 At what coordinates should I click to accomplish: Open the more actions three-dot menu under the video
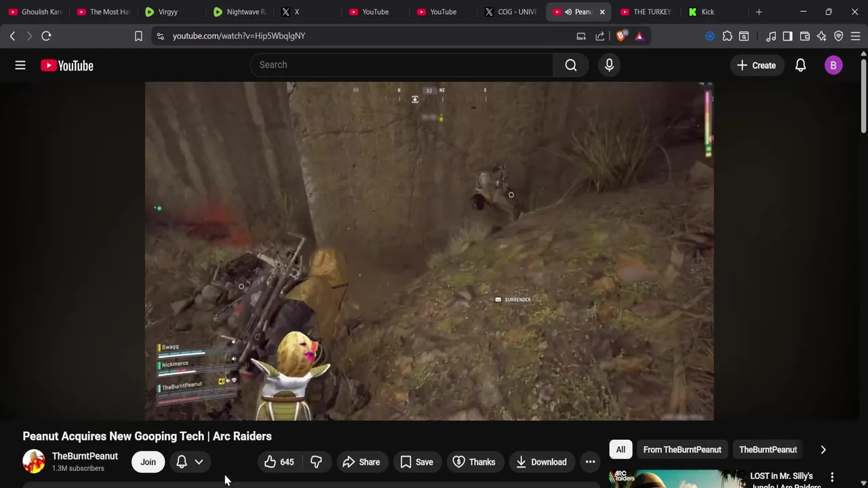tap(591, 462)
